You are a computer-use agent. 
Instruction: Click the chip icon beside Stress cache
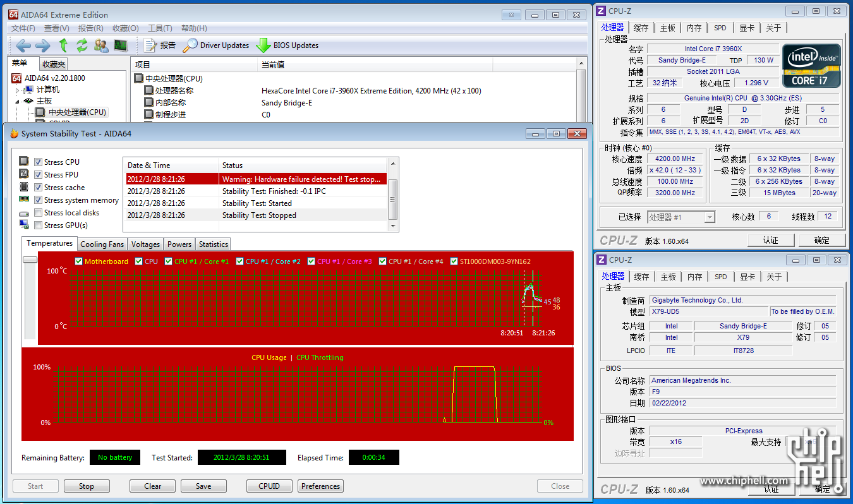coord(24,187)
